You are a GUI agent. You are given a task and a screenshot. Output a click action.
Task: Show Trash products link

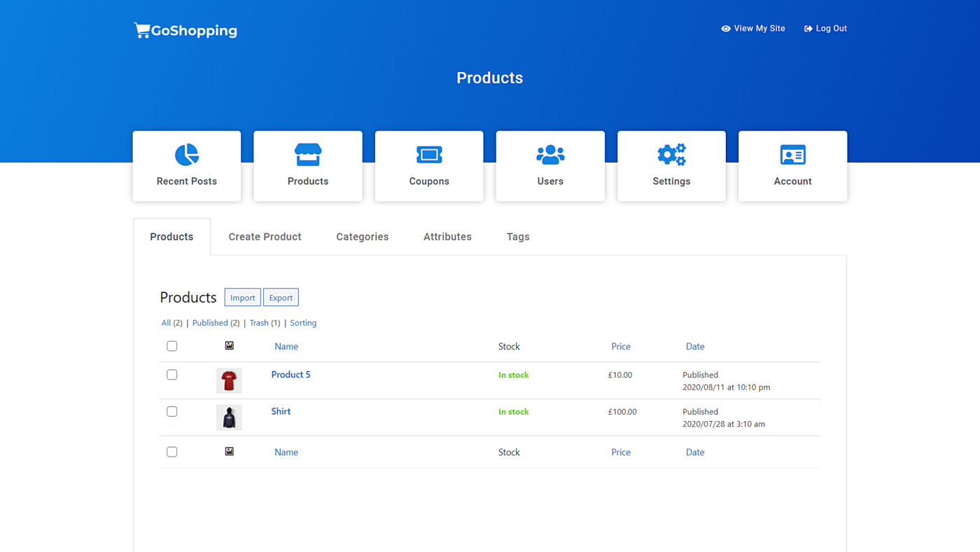point(259,323)
